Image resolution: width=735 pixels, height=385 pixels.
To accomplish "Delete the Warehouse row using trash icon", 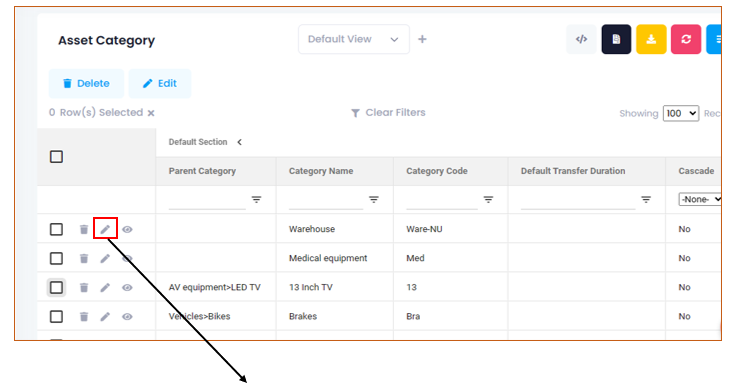I will click(84, 229).
